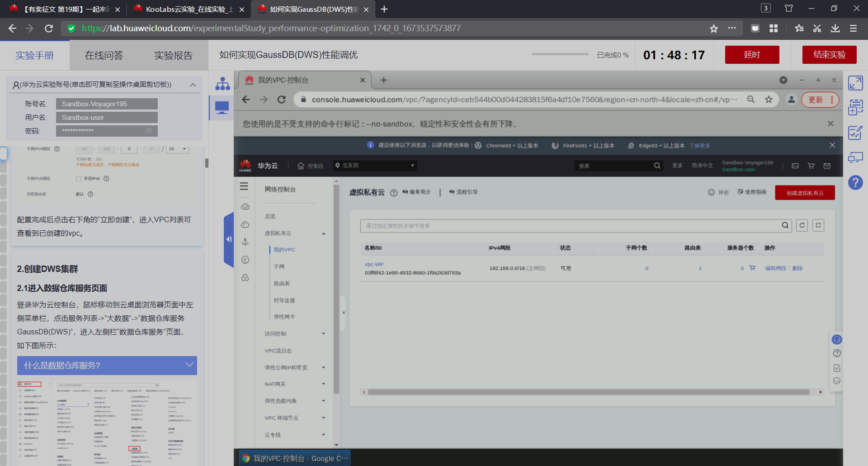Click the red 延时 button

[x=752, y=55]
